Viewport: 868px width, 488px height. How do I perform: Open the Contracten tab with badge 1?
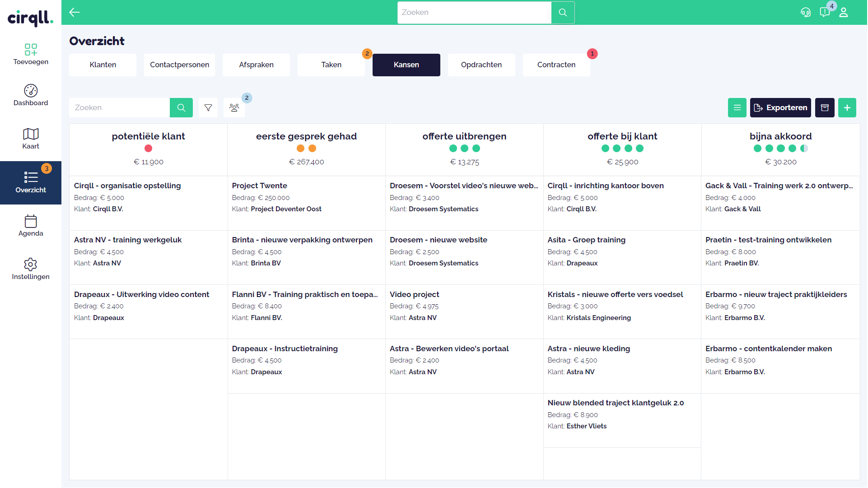556,65
